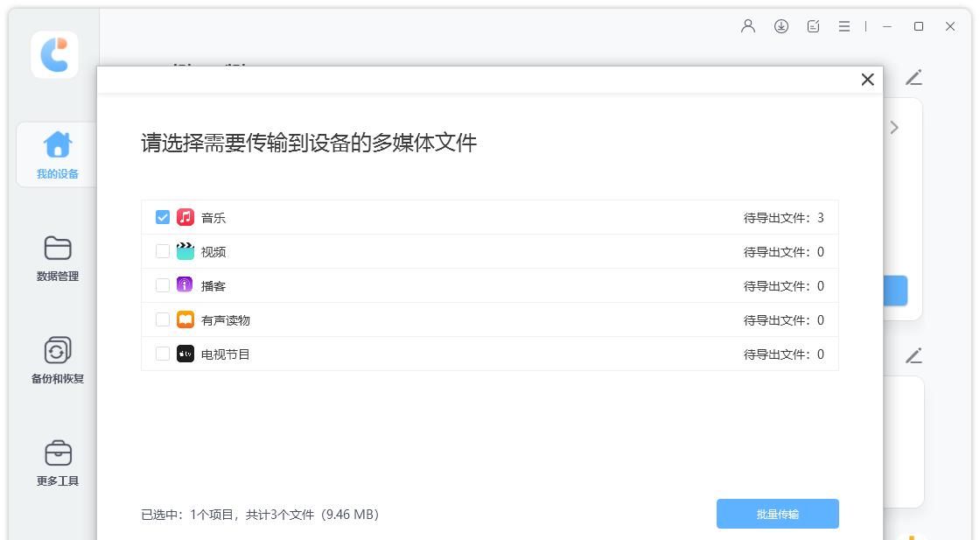The width and height of the screenshot is (980, 540).
Task: Click the 视频 video app icon
Action: pos(185,251)
